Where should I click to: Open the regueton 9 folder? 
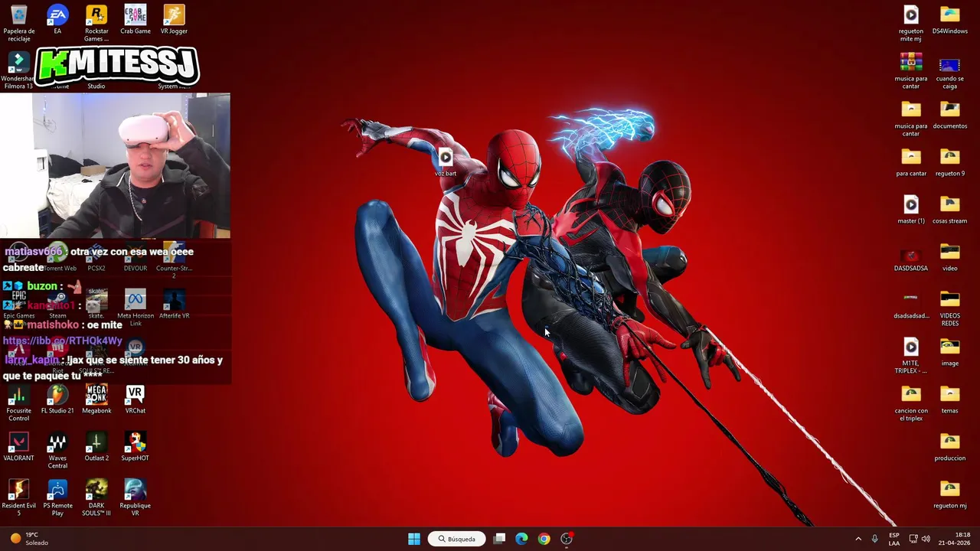point(950,162)
